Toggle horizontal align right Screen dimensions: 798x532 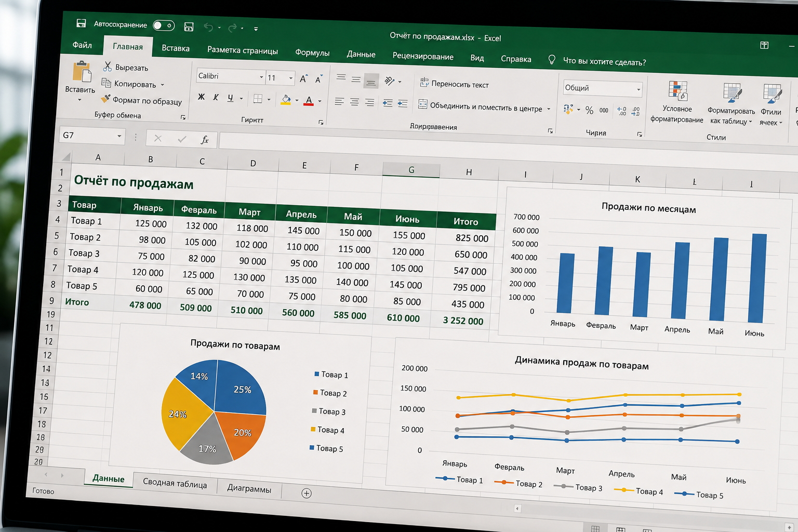tap(369, 102)
